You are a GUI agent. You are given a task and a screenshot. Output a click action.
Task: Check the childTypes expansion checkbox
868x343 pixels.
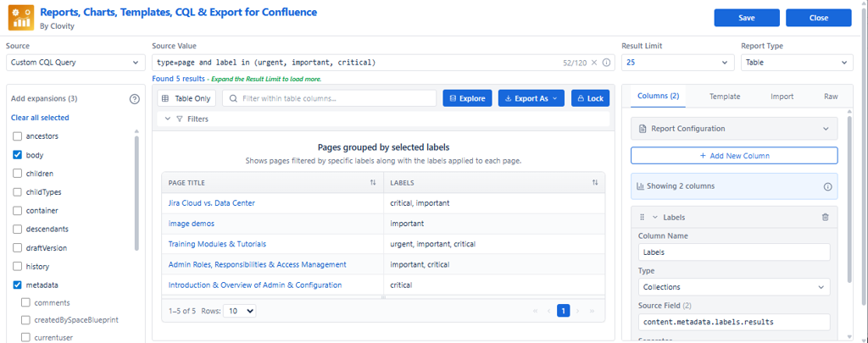click(17, 192)
